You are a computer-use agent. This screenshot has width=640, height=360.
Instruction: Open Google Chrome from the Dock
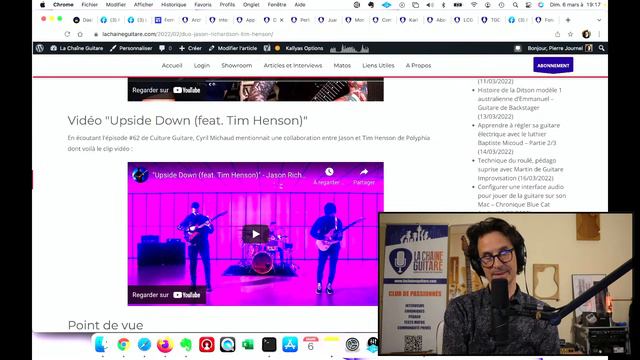[123, 344]
